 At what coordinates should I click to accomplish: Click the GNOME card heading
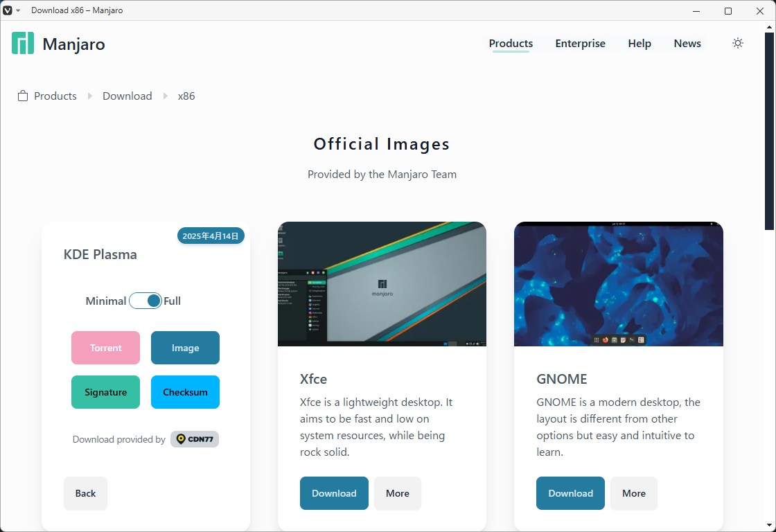click(x=562, y=379)
